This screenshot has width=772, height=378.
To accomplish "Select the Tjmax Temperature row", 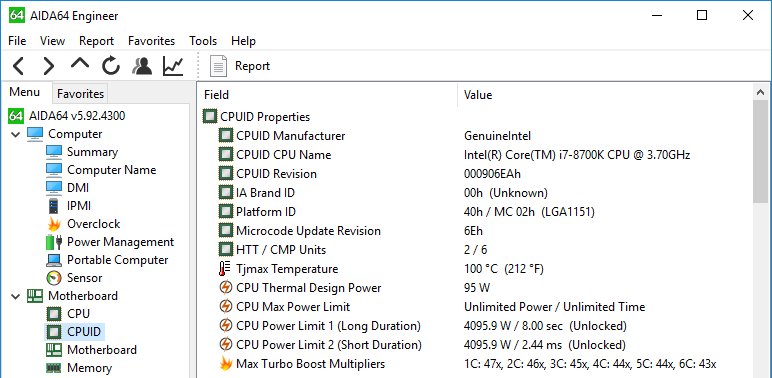I will point(475,269).
